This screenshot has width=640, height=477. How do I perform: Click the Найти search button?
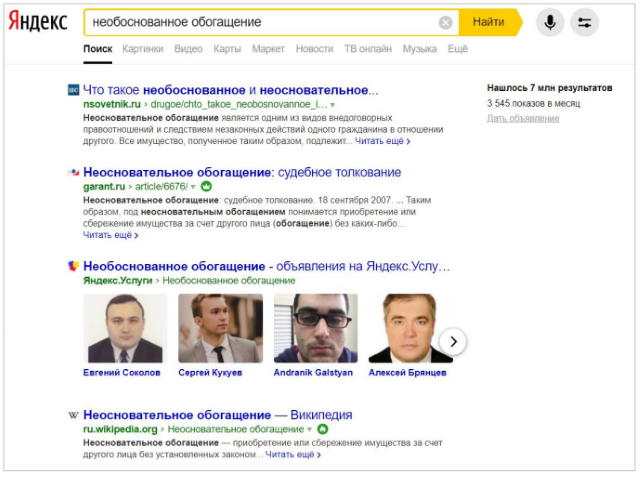click(489, 22)
